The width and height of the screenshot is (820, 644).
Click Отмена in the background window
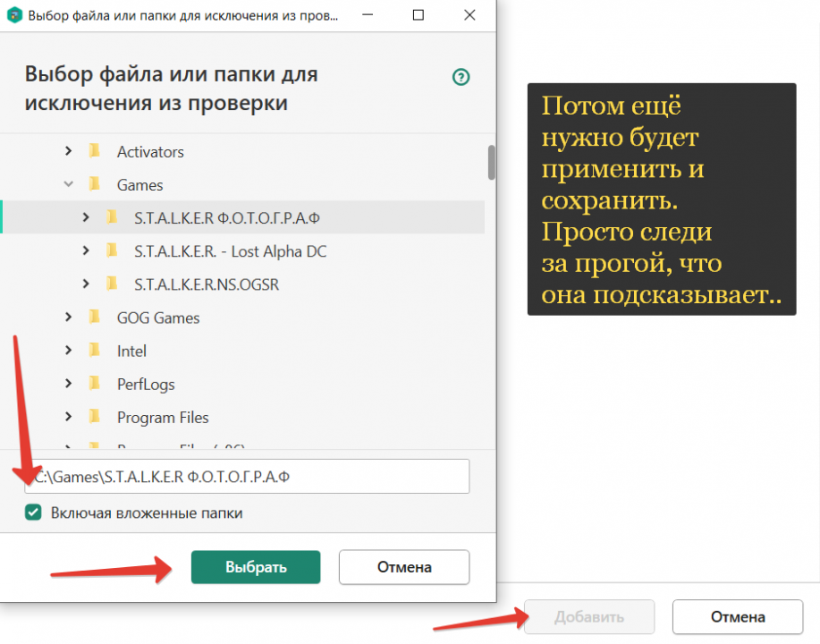(x=738, y=617)
